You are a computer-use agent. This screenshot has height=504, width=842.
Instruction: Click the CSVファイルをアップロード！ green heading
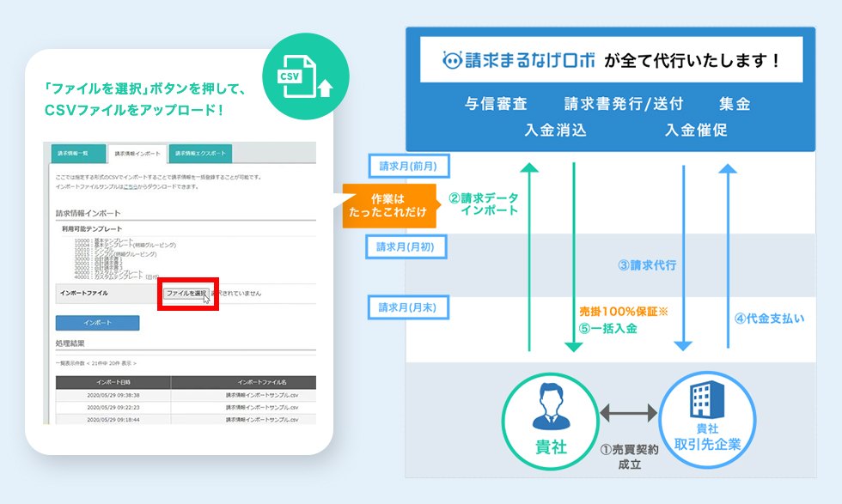click(134, 110)
